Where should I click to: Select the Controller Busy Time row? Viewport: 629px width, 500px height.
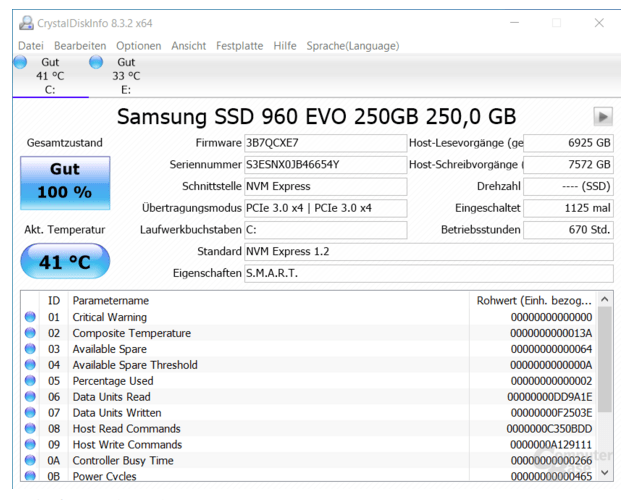(x=309, y=460)
